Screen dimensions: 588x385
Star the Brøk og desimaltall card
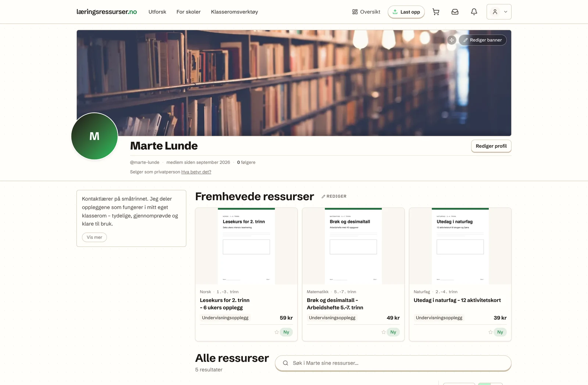click(x=384, y=332)
